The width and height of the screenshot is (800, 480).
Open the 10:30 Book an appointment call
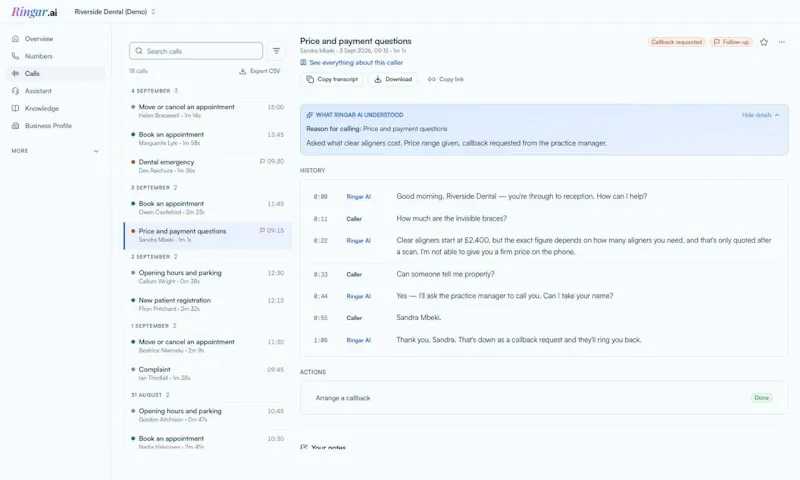tap(208, 442)
